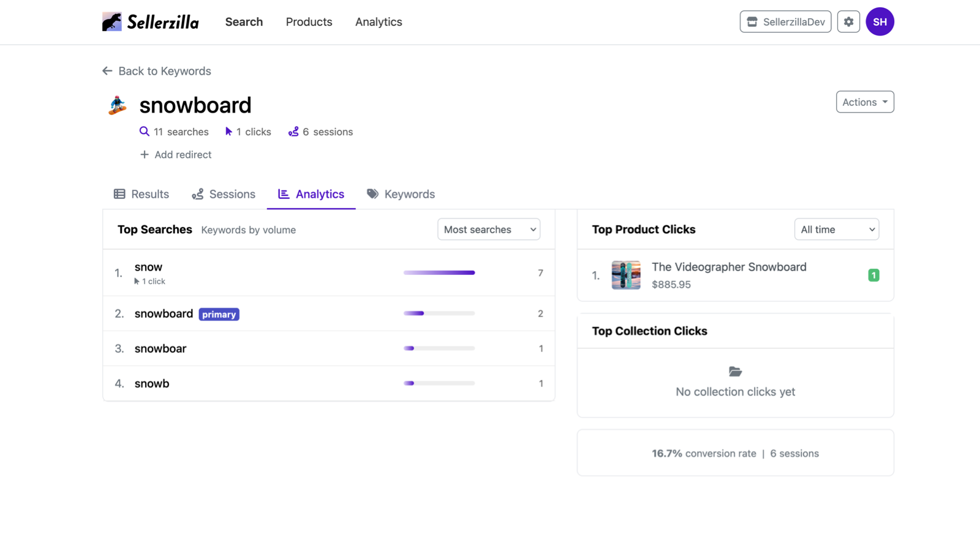Click the sessions icon beside 6 sessions
This screenshot has height=551, width=980.
point(293,131)
